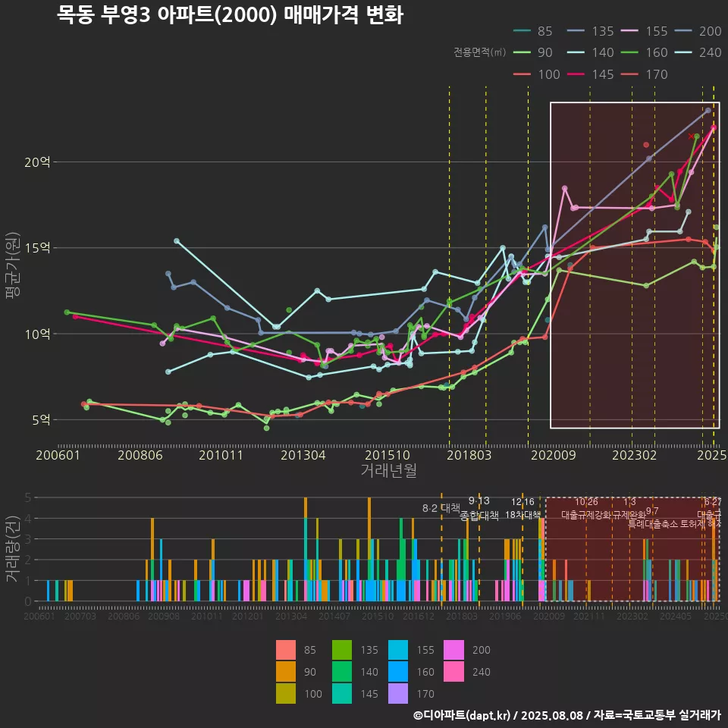Select the 240 entry in the line legend
728x728 pixels.
(698, 52)
